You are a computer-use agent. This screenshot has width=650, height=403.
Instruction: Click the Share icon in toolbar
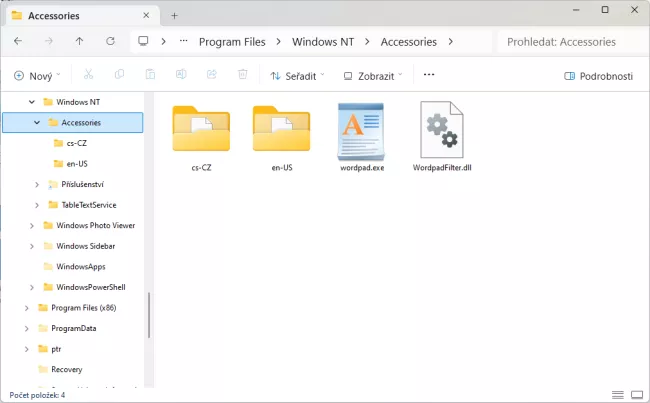(212, 75)
